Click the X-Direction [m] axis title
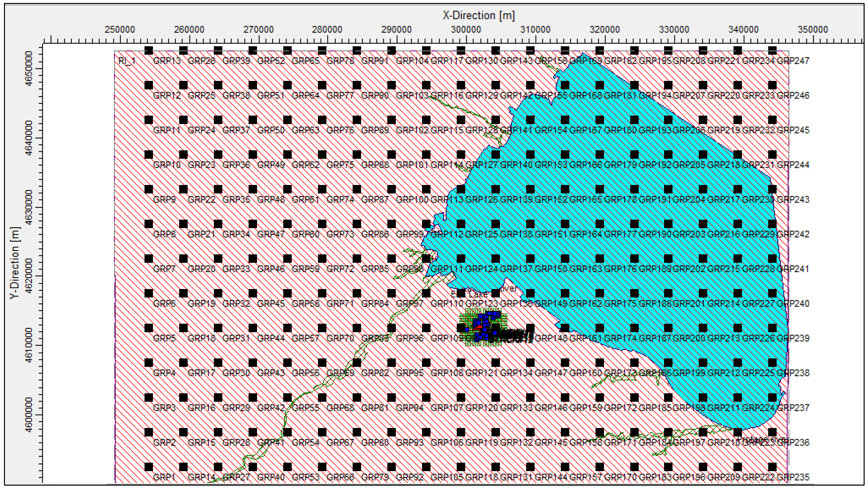868x490 pixels. pyautogui.click(x=478, y=15)
